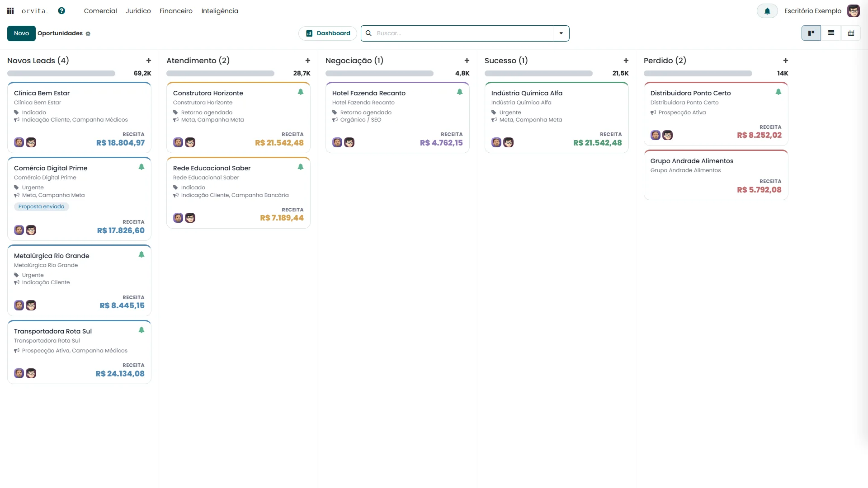This screenshot has width=868, height=488.
Task: Click Sucesso (1) column heading
Action: [506, 61]
